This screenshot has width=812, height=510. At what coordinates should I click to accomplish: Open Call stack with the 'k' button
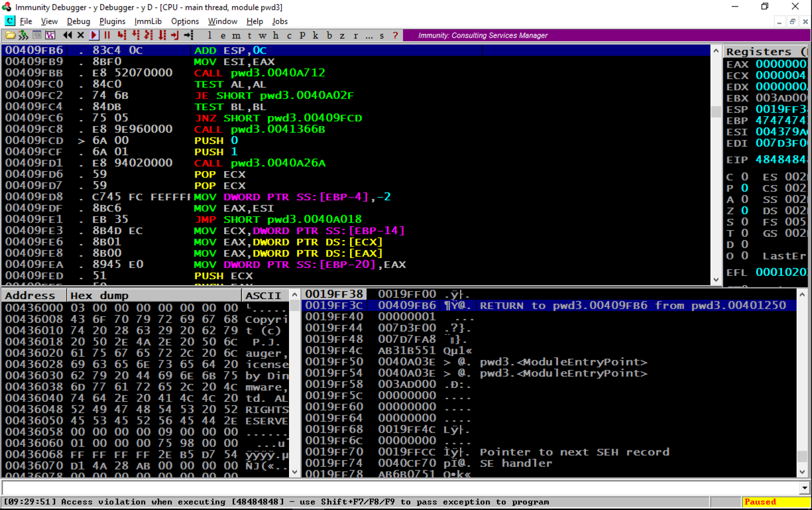click(x=316, y=35)
